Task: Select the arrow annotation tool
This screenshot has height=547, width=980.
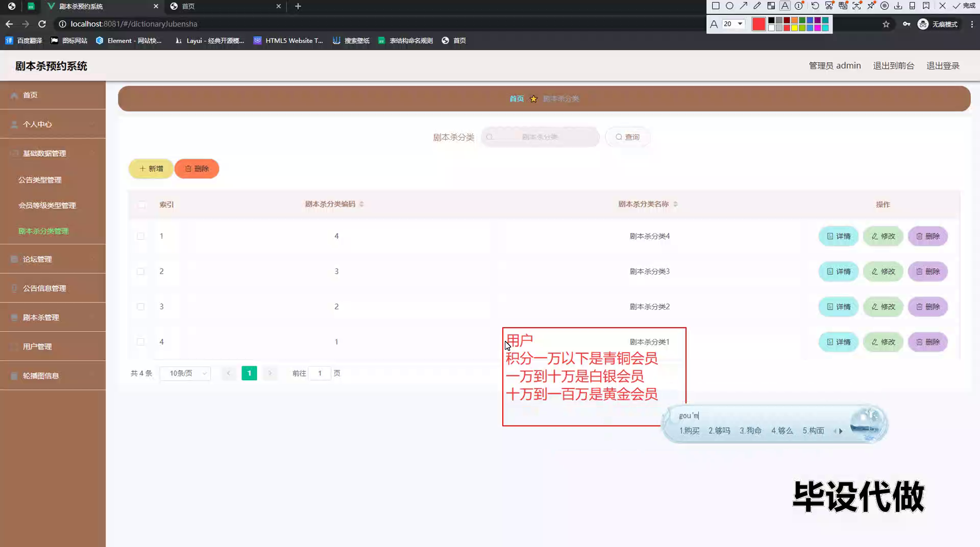Action: coord(743,6)
